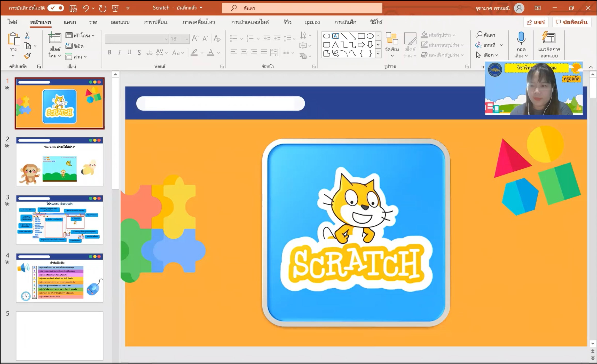Click the จัดเรียง (Arrange) button
This screenshot has width=597, height=364.
coord(392,44)
